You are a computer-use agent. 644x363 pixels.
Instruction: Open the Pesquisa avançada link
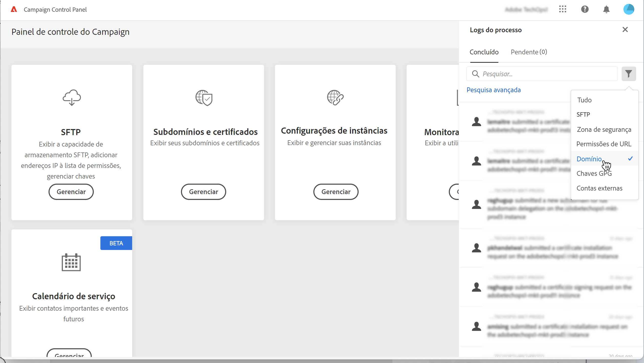pyautogui.click(x=494, y=90)
